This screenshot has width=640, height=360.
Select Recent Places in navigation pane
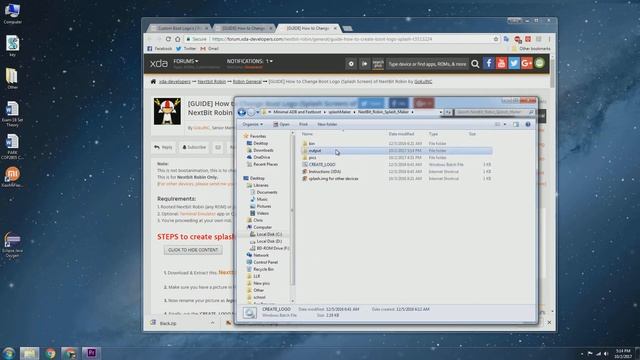(265, 164)
